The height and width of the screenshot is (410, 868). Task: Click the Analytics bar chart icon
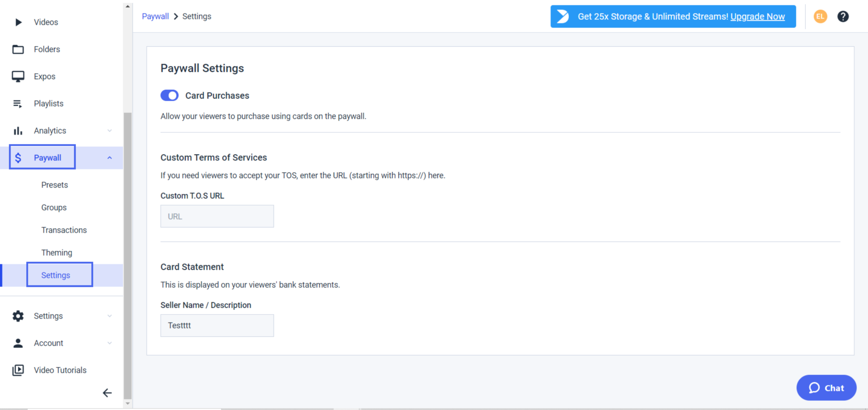pyautogui.click(x=19, y=130)
